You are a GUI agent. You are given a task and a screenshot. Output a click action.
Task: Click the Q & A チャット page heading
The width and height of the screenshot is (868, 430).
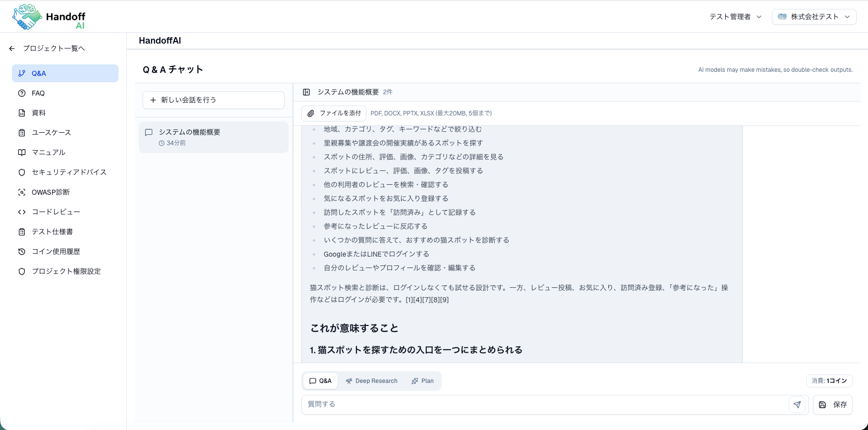[x=173, y=70]
